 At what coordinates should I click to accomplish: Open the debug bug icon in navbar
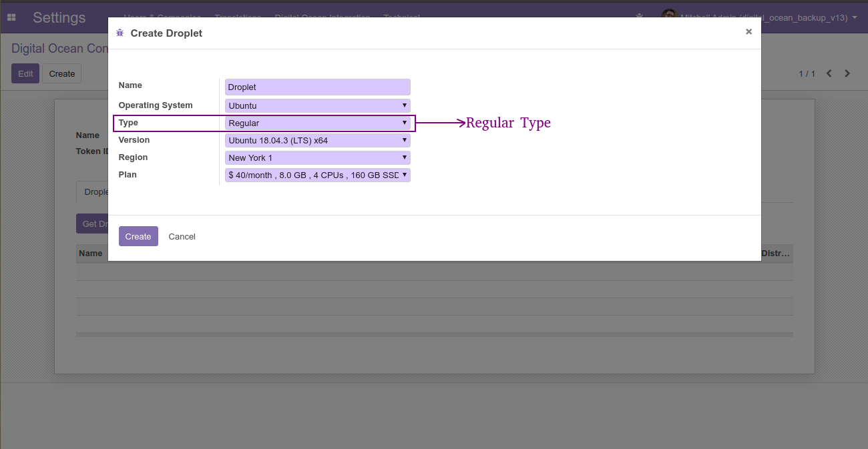tap(640, 17)
